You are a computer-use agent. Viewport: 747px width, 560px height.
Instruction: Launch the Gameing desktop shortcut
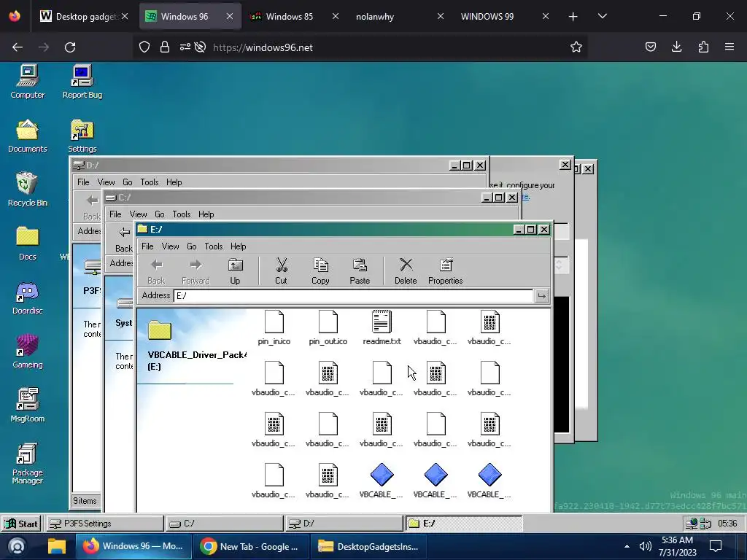28,351
